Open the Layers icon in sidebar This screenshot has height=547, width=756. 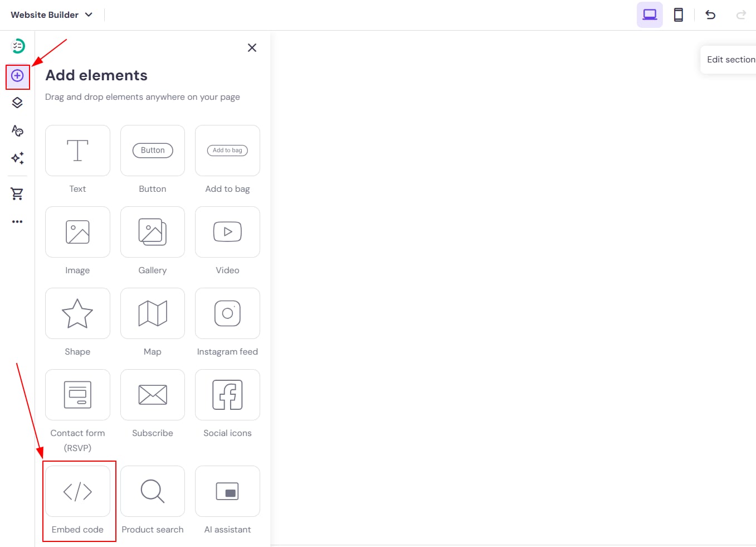(x=17, y=103)
